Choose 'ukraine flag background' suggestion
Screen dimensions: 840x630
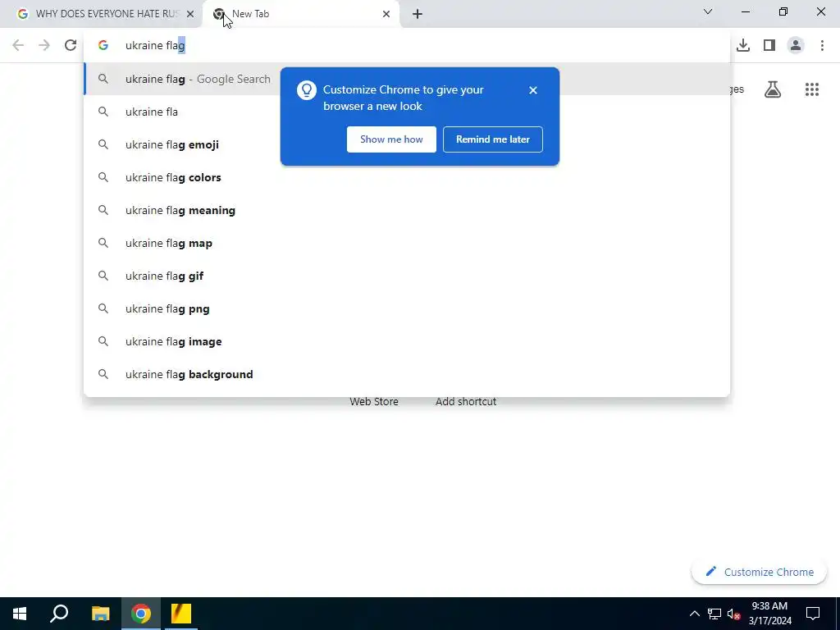tap(407, 374)
